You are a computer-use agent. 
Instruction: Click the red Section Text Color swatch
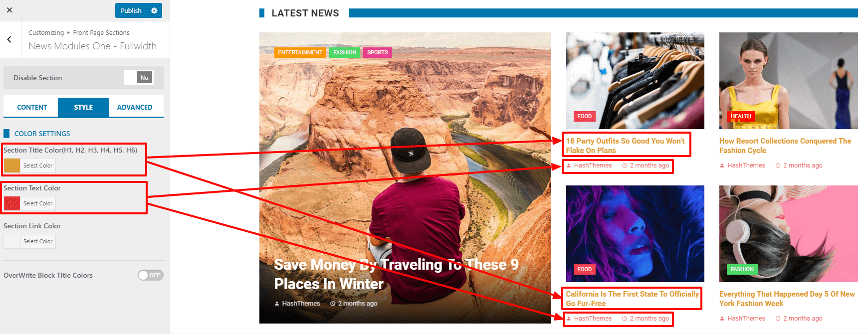[12, 203]
